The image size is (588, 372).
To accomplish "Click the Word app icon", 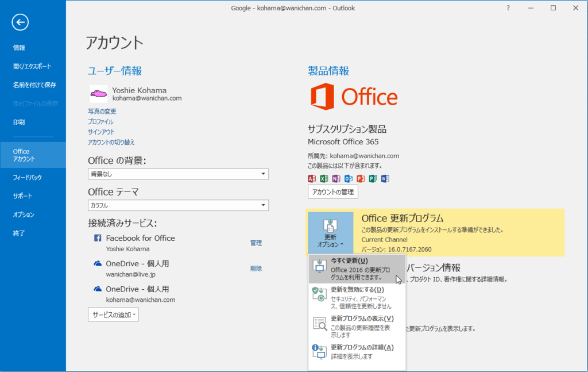I will click(385, 179).
